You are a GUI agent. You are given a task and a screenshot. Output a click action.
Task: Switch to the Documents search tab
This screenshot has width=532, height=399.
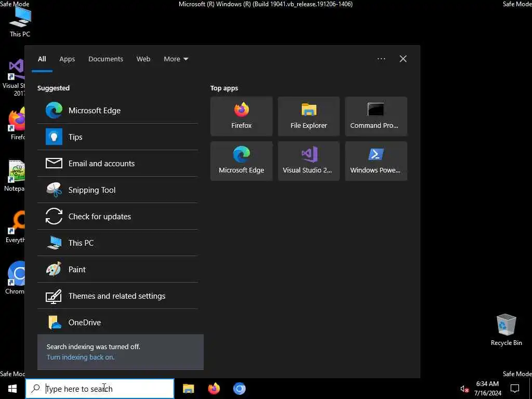(105, 59)
